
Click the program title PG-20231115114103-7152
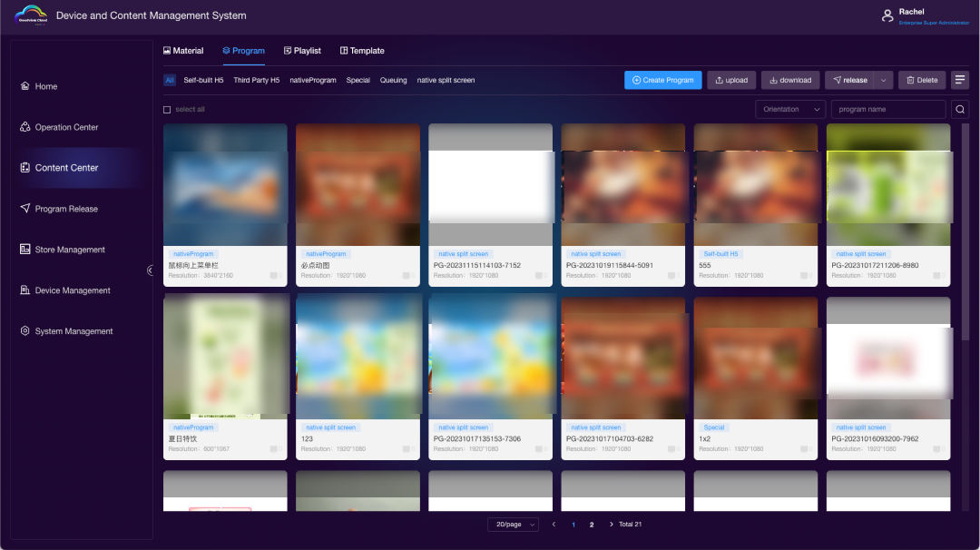pyautogui.click(x=477, y=265)
